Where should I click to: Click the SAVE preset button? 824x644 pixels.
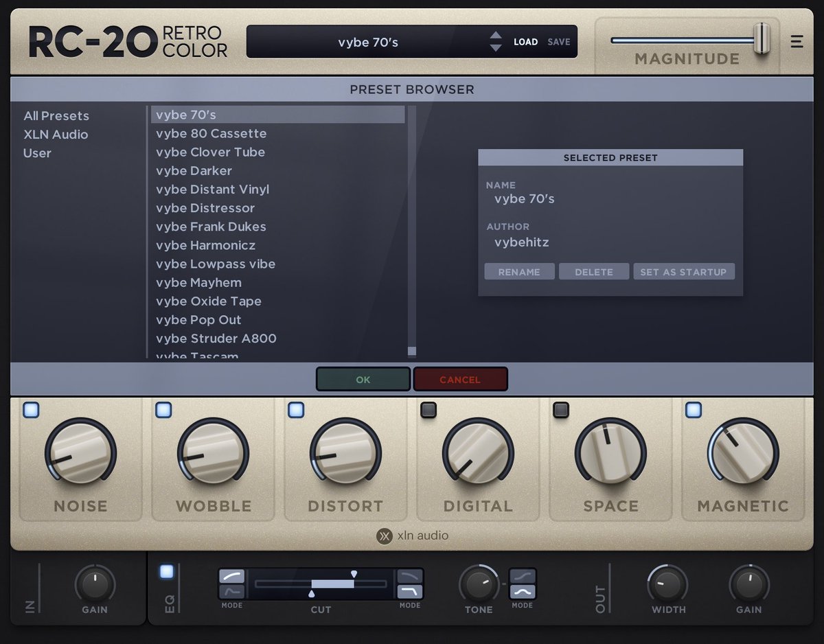559,42
